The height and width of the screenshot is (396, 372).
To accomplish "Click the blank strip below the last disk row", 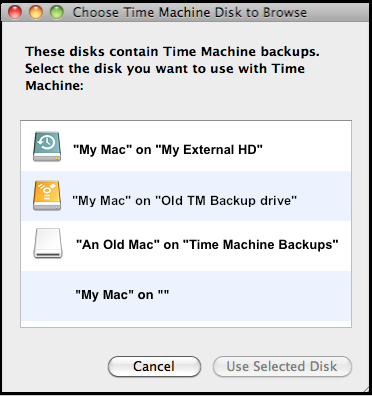I will (186, 324).
